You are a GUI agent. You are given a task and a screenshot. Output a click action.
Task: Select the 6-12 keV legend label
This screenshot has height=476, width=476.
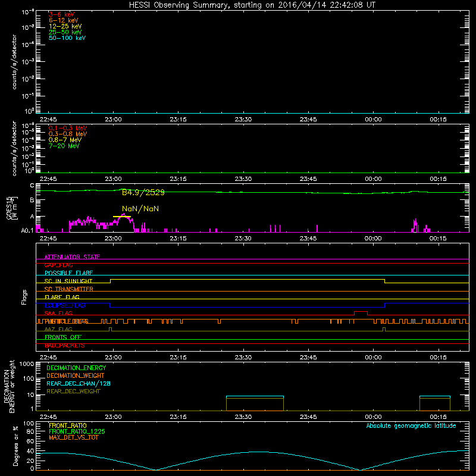(64, 20)
